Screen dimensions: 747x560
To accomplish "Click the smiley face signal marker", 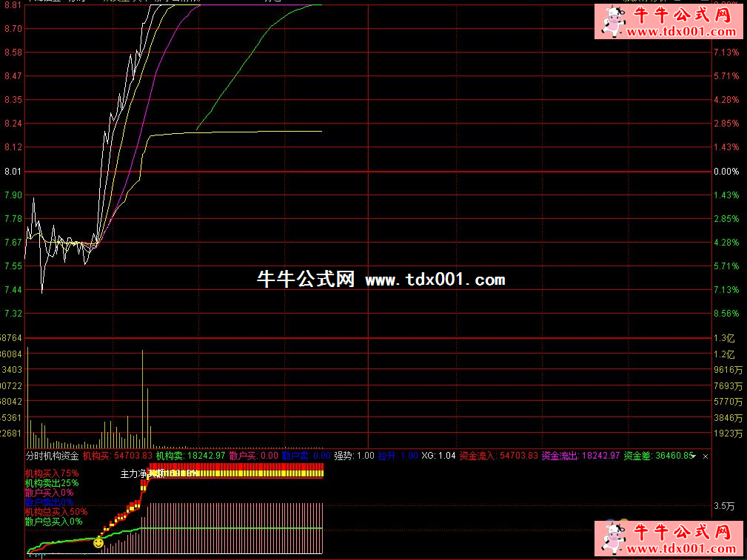I will (x=98, y=542).
